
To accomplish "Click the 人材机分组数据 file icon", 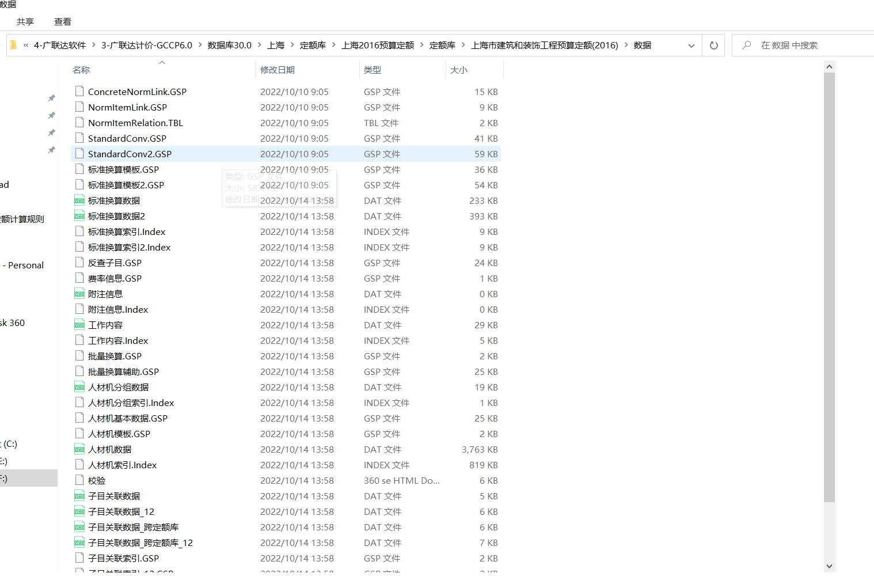I will [x=79, y=386].
